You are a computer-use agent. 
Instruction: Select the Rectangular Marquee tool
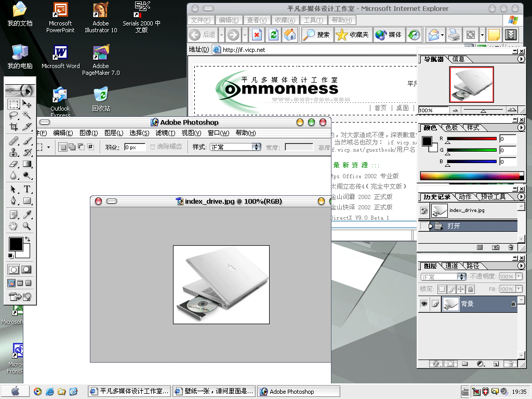pyautogui.click(x=14, y=104)
